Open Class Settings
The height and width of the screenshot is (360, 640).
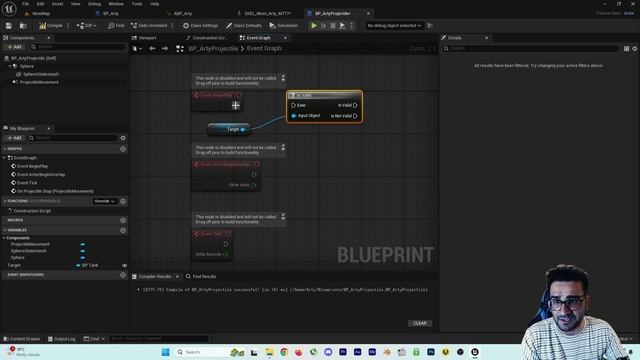(x=200, y=26)
